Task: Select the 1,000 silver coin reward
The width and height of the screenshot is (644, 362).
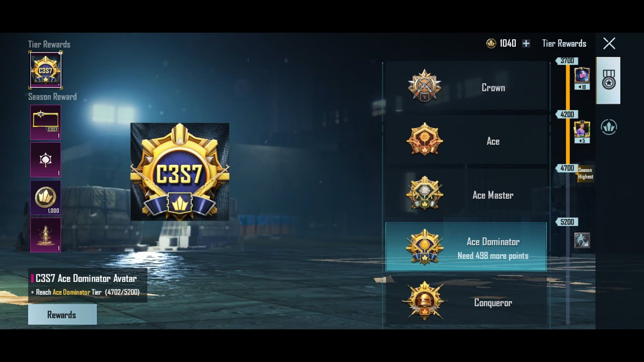Action: [45, 198]
